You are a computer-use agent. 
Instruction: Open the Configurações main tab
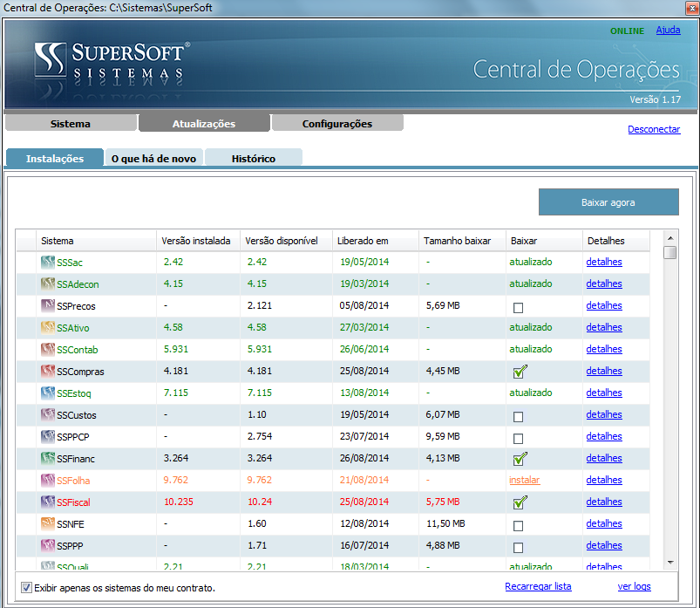click(337, 123)
